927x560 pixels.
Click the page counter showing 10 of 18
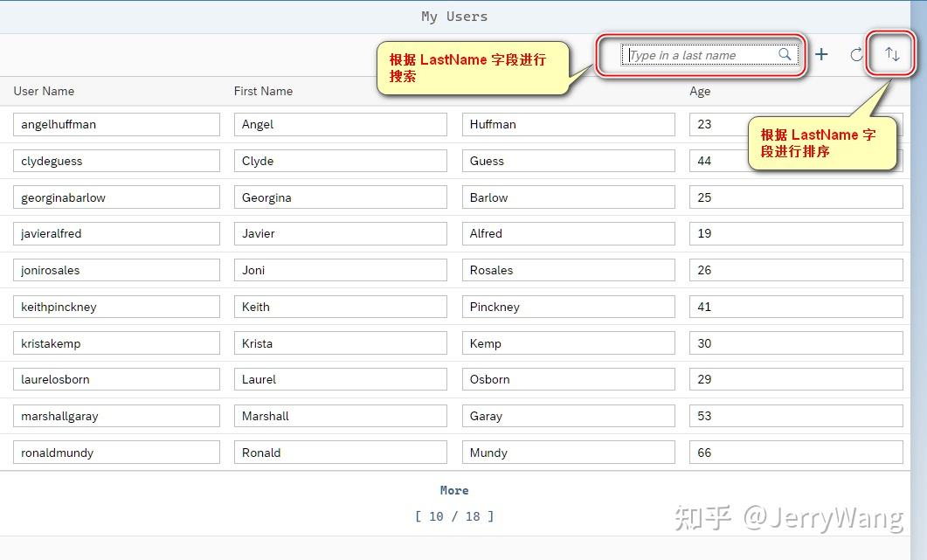click(x=454, y=516)
